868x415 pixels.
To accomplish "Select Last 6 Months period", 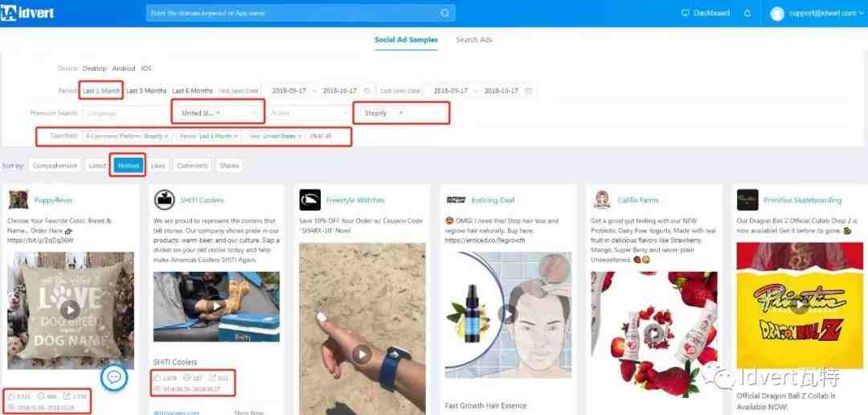I will [x=192, y=91].
